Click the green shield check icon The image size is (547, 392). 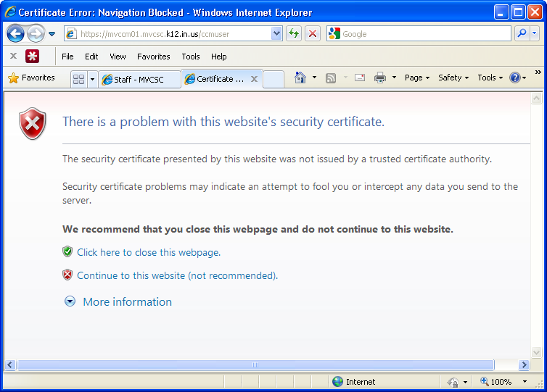[x=67, y=251]
